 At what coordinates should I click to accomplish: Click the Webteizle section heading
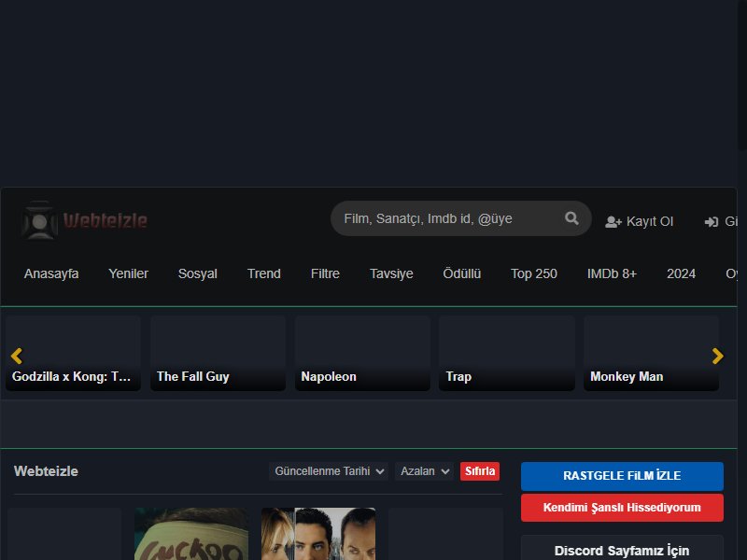pyautogui.click(x=46, y=471)
